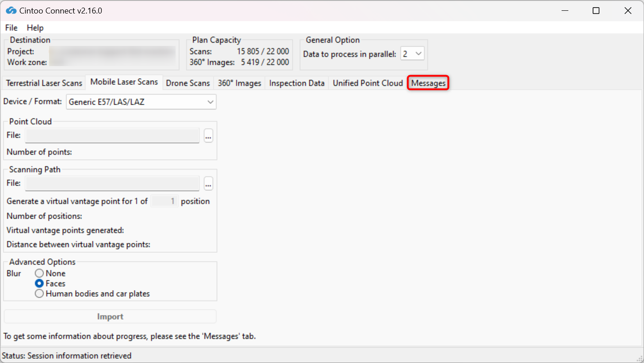The width and height of the screenshot is (644, 363).
Task: Click the Work zone label in Destination
Action: pos(27,63)
